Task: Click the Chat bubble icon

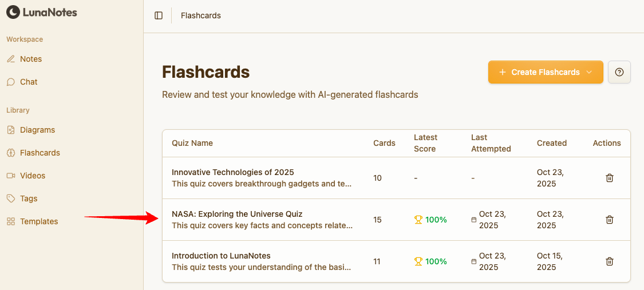Action: pos(11,82)
